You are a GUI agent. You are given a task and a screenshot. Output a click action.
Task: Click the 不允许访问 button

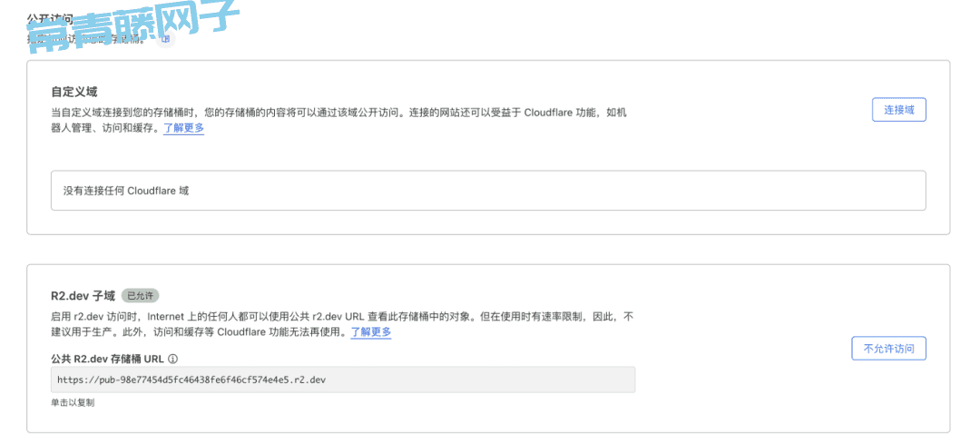coord(888,349)
